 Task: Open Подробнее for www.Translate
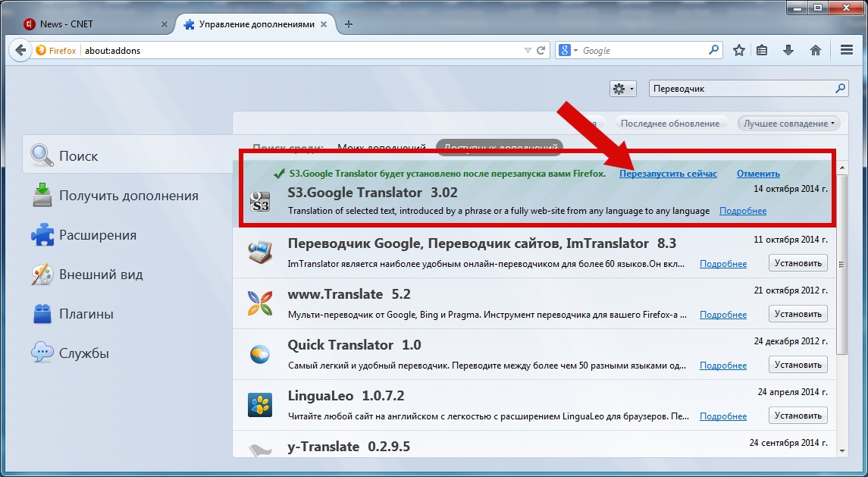(x=723, y=315)
